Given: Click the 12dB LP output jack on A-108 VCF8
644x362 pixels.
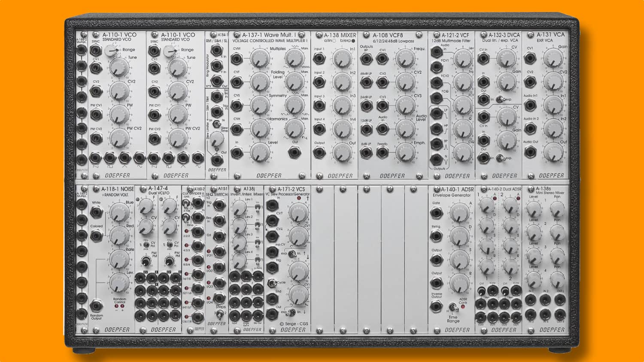Looking at the screenshot, I should click(x=366, y=129).
